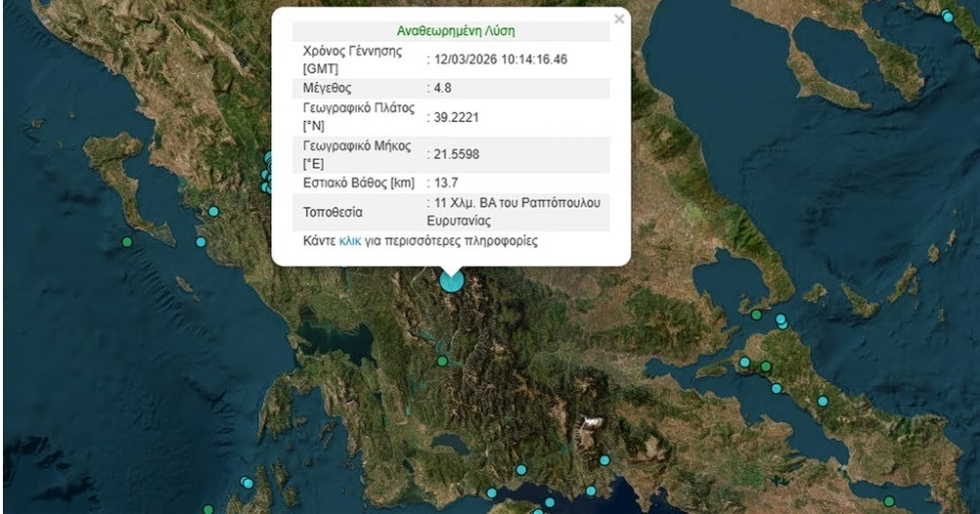980x514 pixels.
Task: Select the cyan marker nearest the bottom-left corner
Action: coord(248,483)
